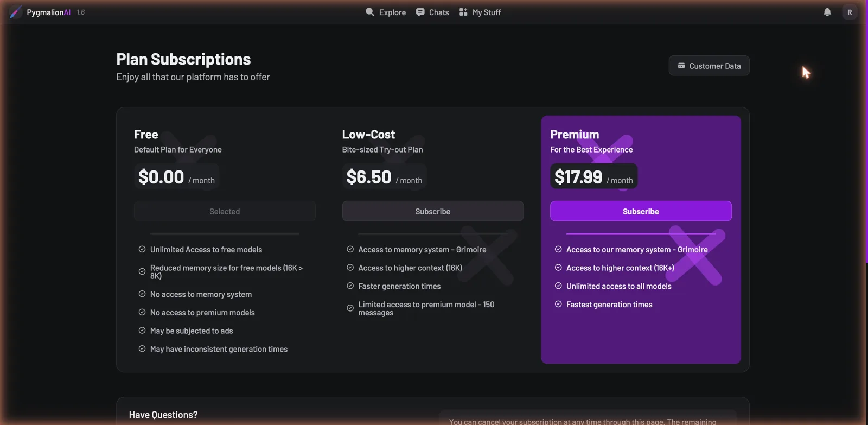Click 'May be subjected to ads' text
868x425 pixels.
[192, 331]
